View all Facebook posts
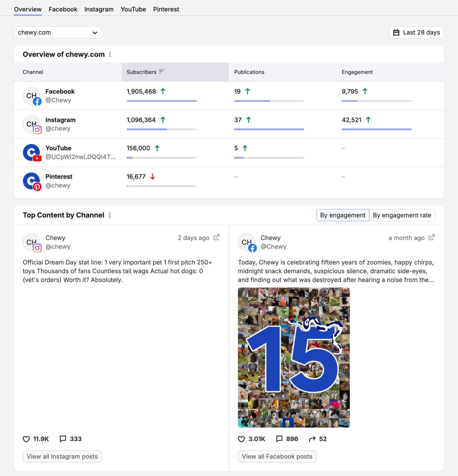The image size is (458, 476). (x=277, y=456)
